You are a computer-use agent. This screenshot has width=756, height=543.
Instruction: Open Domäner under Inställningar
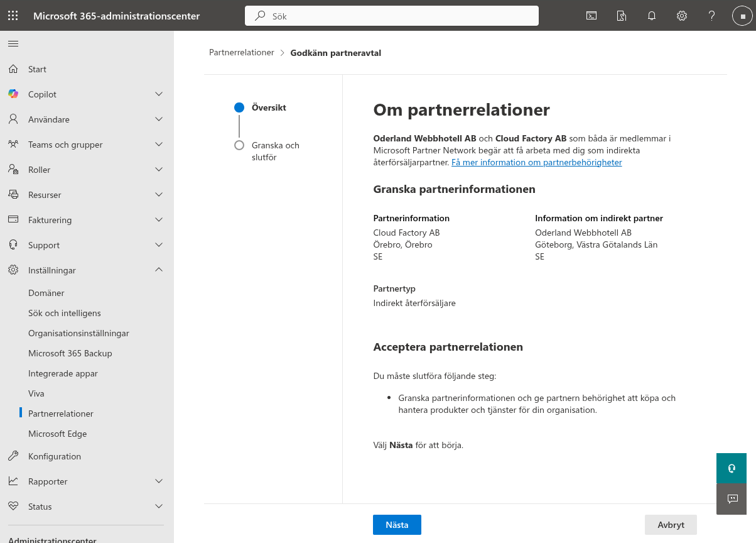[46, 293]
